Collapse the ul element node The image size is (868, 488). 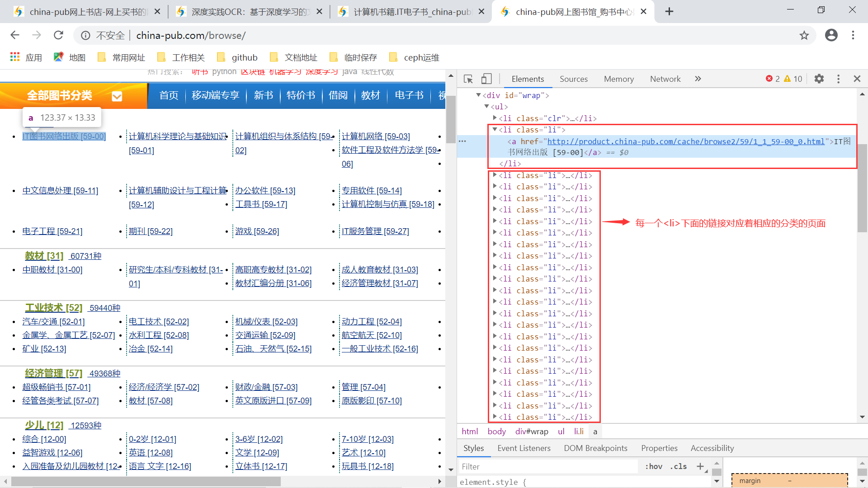tap(486, 107)
